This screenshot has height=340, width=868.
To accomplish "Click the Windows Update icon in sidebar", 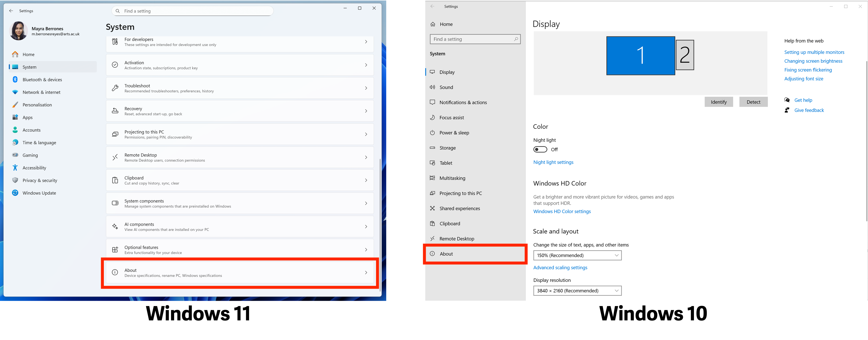I will (15, 193).
